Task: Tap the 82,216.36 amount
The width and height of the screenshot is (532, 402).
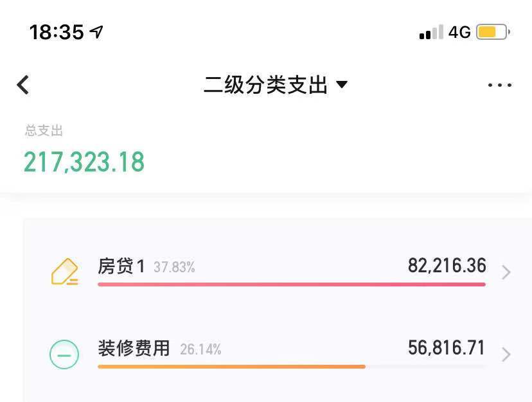Action: point(447,266)
